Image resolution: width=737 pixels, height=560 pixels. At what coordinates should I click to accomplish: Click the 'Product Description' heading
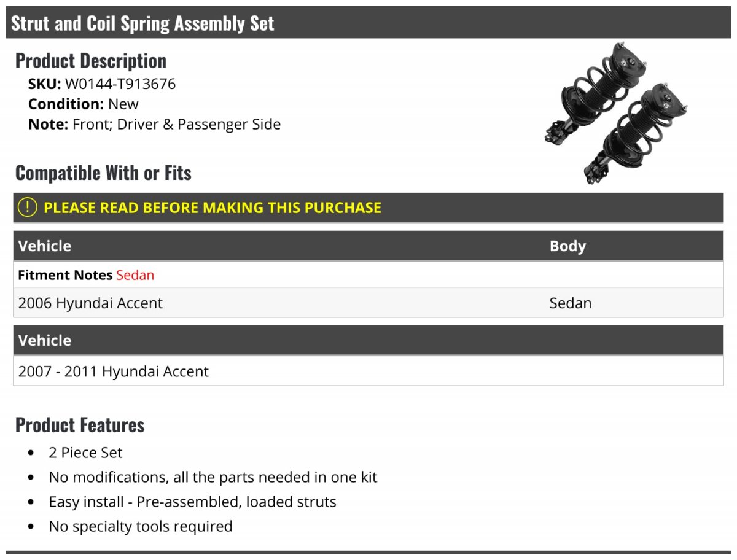pyautogui.click(x=91, y=61)
